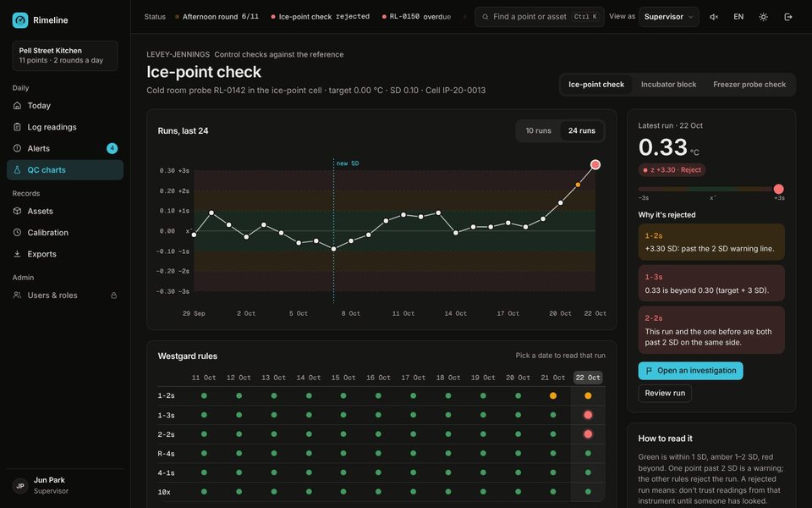
Task: Click the z-score slider knob at +3s
Action: point(778,189)
